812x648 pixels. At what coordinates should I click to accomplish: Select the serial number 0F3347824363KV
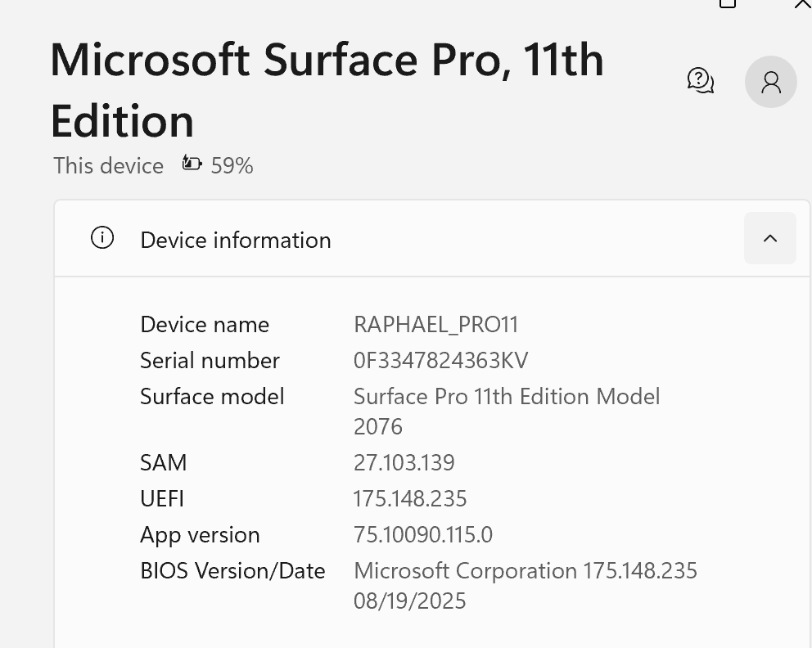[x=440, y=361]
